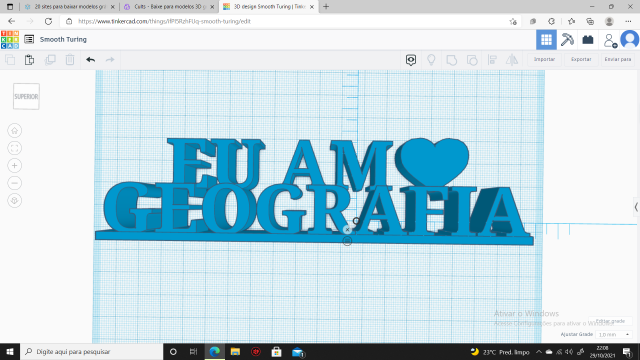Viewport: 640px width, 360px height.
Task: Click the Enviar para button
Action: [x=618, y=60]
